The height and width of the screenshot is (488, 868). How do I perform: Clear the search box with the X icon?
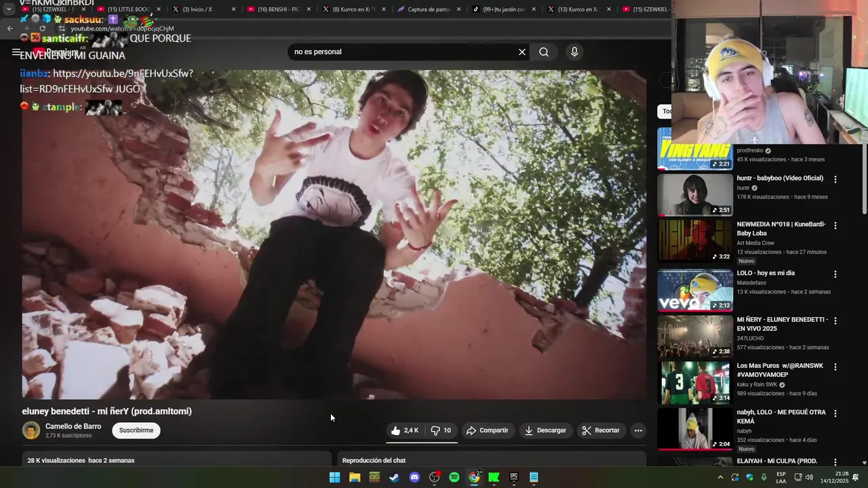coord(522,52)
